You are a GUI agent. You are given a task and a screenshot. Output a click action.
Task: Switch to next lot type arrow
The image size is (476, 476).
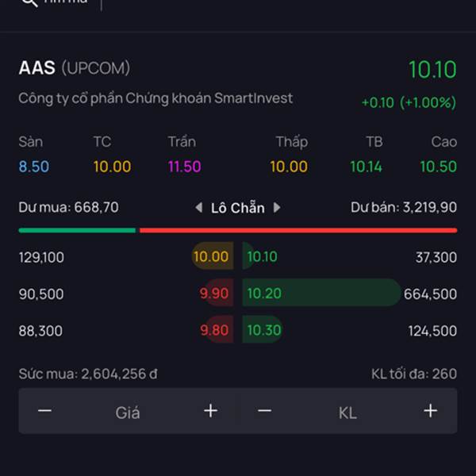pyautogui.click(x=277, y=208)
